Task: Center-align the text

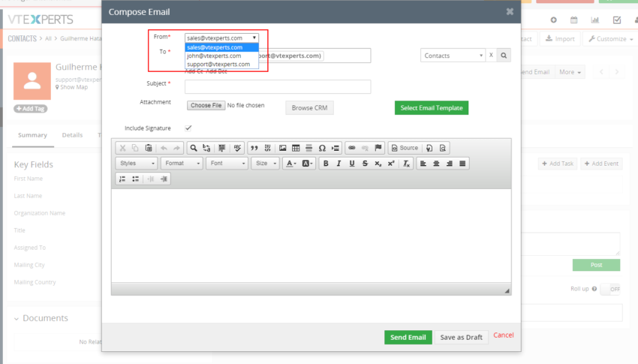Action: click(436, 164)
